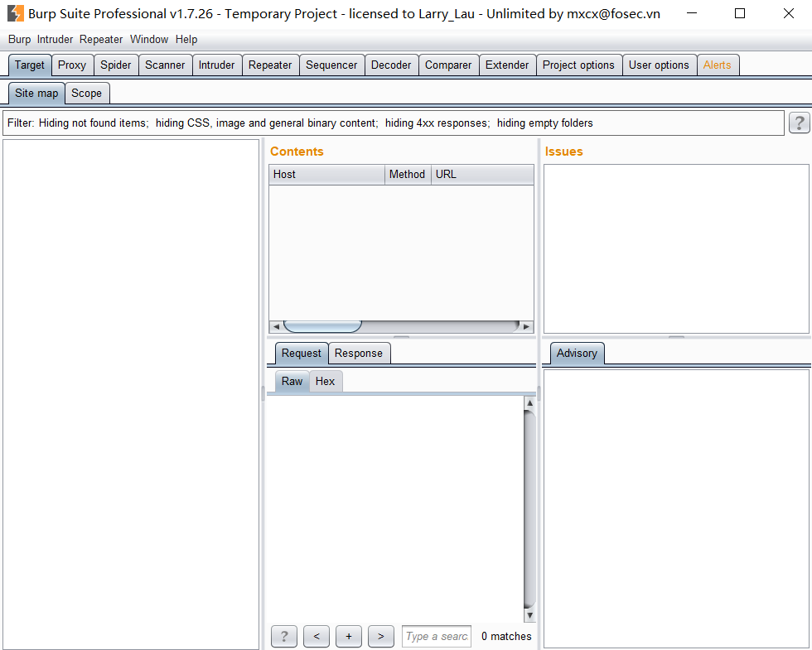Click up arrow of request scrollbar
The width and height of the screenshot is (812, 650).
[529, 402]
